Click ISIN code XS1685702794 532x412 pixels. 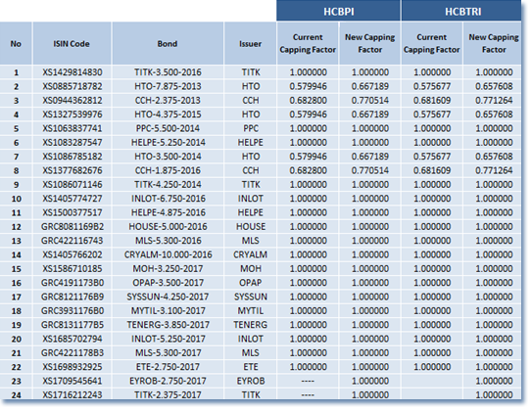click(73, 339)
